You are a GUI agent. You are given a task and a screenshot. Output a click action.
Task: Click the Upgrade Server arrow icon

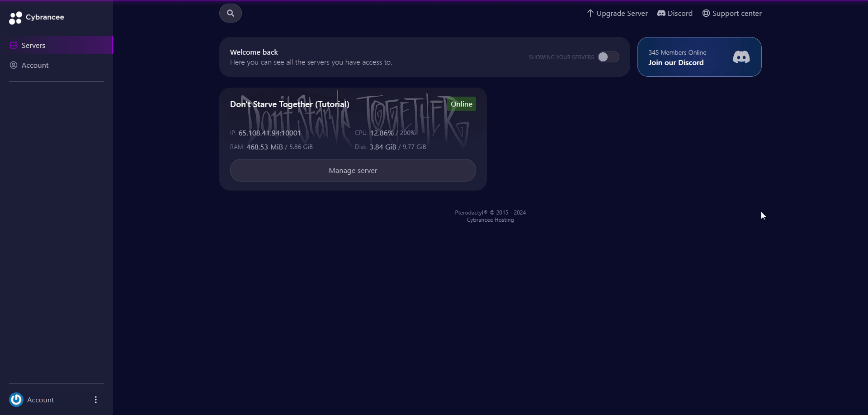pyautogui.click(x=590, y=13)
